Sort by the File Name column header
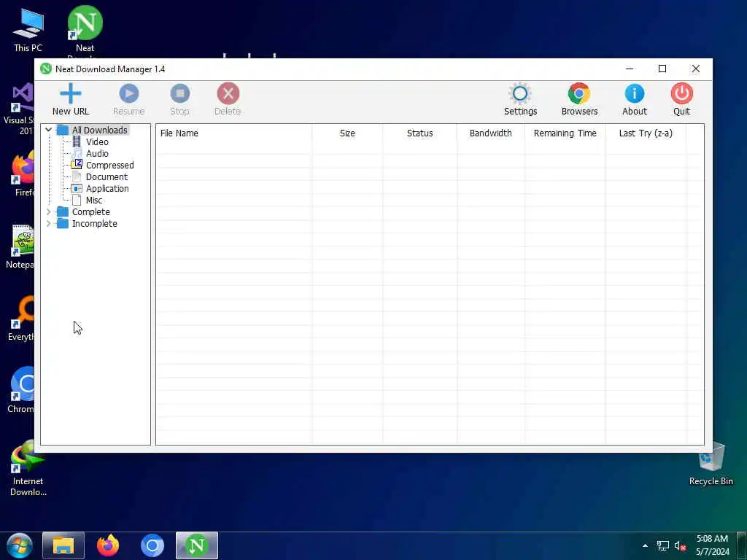The image size is (747, 560). [233, 133]
